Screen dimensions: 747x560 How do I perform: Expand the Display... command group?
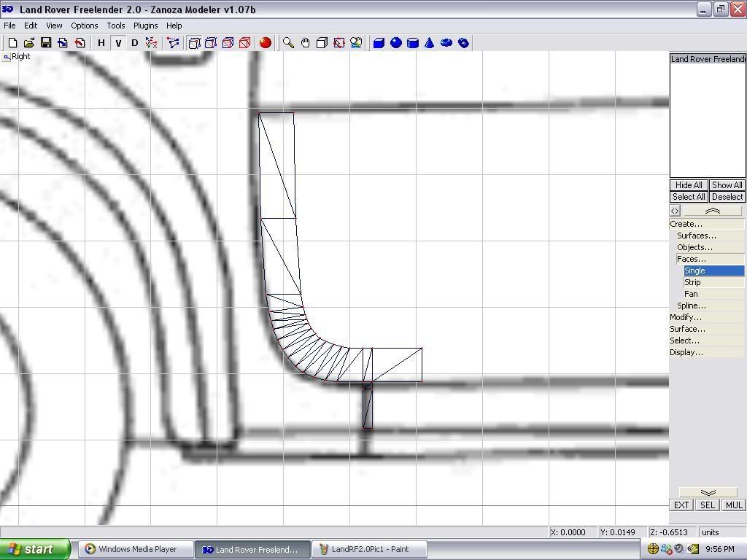pyautogui.click(x=686, y=352)
